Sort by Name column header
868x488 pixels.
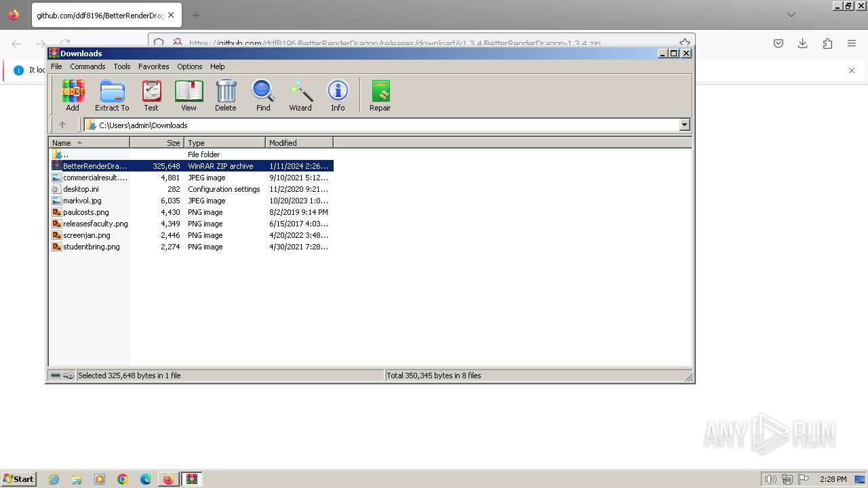[x=89, y=143]
